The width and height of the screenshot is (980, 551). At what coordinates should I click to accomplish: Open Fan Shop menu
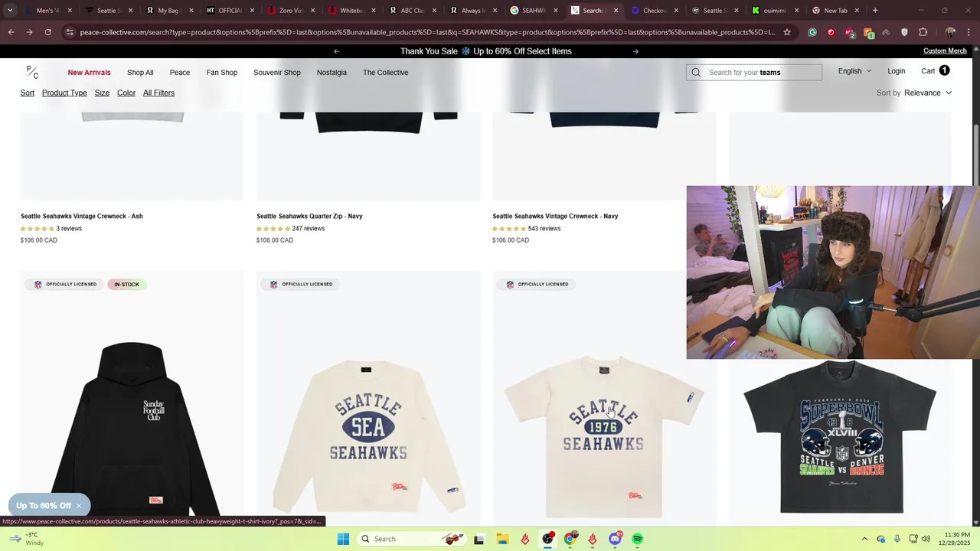click(x=222, y=73)
